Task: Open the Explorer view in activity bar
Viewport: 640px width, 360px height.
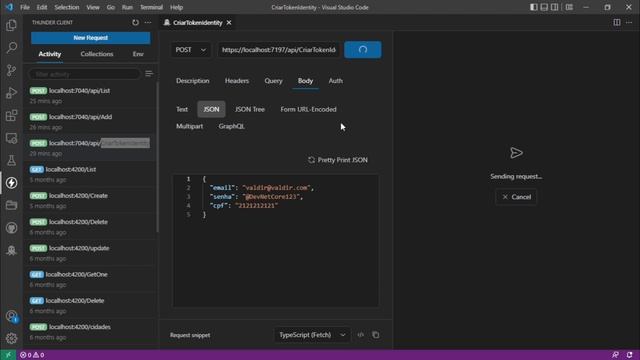Action: (x=11, y=25)
